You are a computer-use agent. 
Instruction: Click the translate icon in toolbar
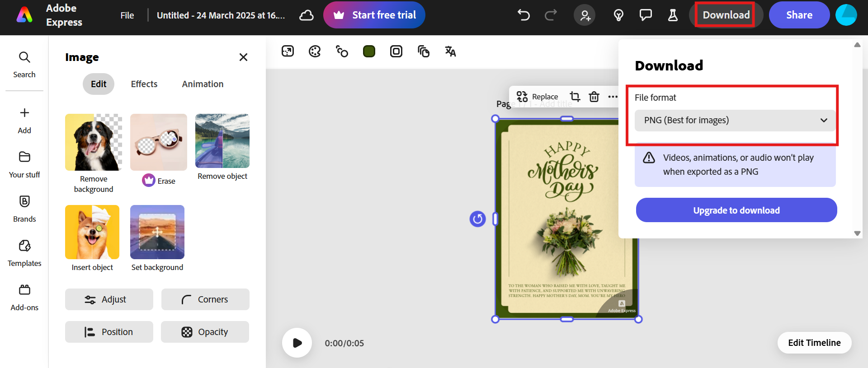coord(450,51)
